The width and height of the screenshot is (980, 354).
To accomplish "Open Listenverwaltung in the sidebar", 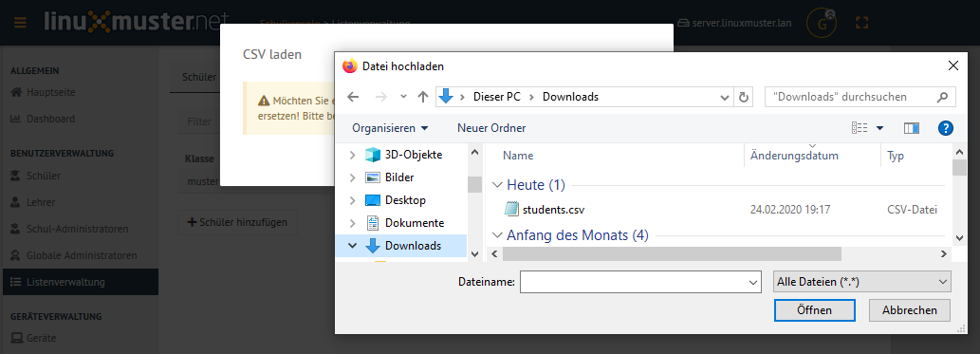I will pos(80,282).
